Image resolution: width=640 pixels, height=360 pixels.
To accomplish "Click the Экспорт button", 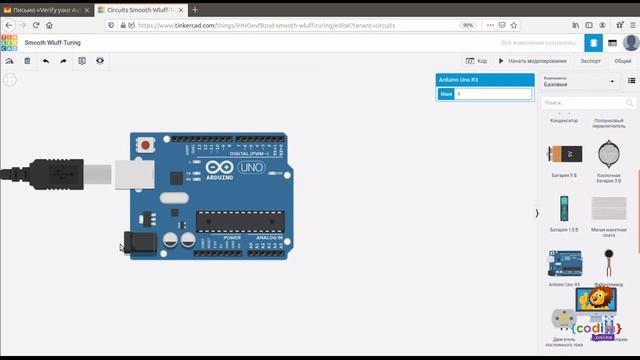I will [x=590, y=61].
